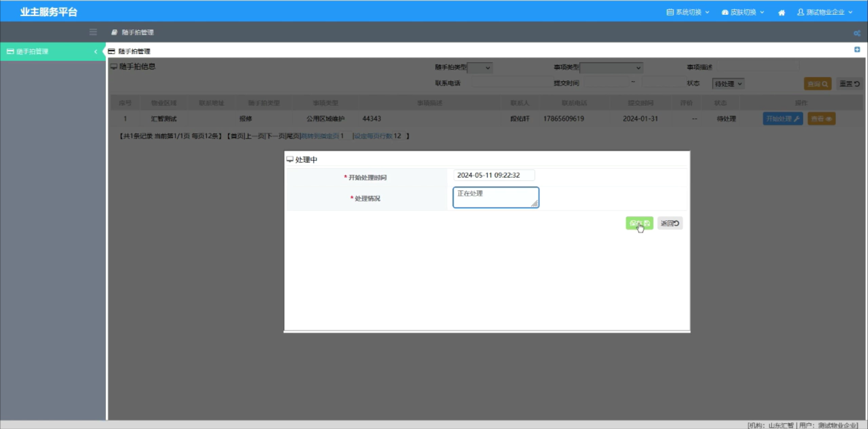Click the green Save button in dialog
868x429 pixels.
pyautogui.click(x=639, y=223)
